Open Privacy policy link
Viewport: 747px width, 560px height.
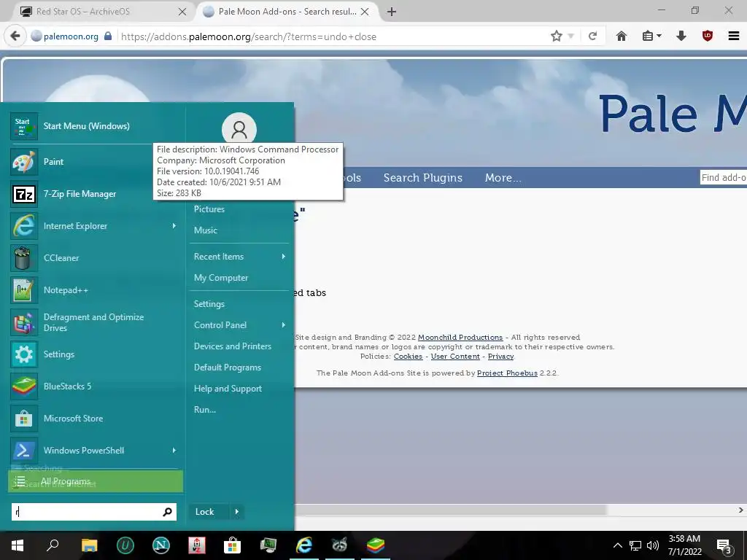[x=500, y=356]
